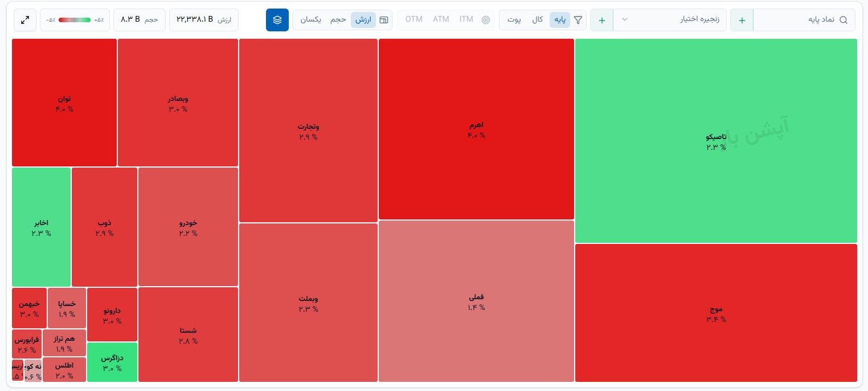The width and height of the screenshot is (868, 391).
Task: Click the treemap layout icon beside ارزش
Action: 384,20
